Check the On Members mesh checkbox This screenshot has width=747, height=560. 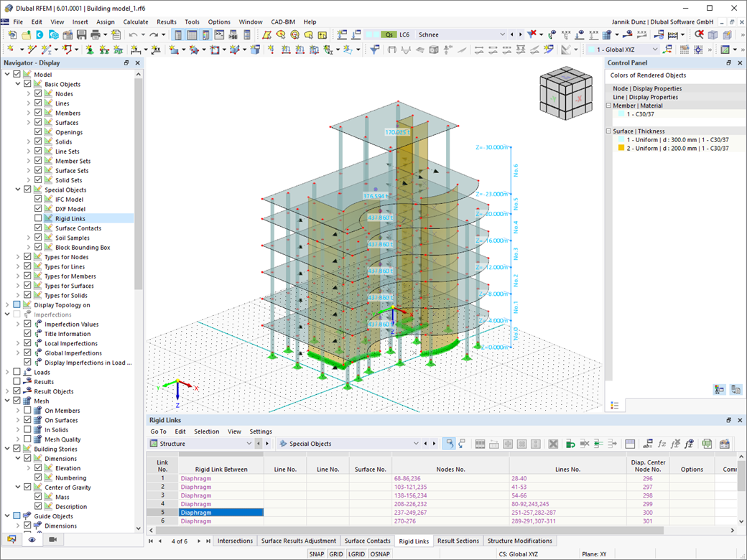(27, 410)
